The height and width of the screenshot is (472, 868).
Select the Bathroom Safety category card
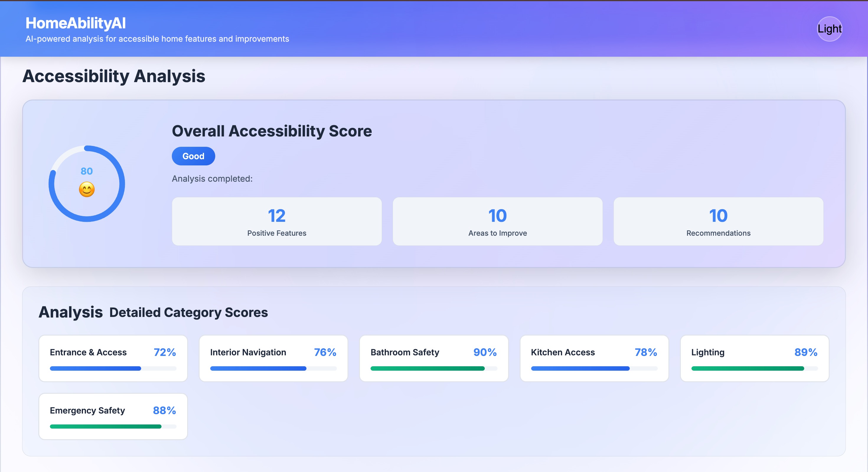pyautogui.click(x=433, y=358)
